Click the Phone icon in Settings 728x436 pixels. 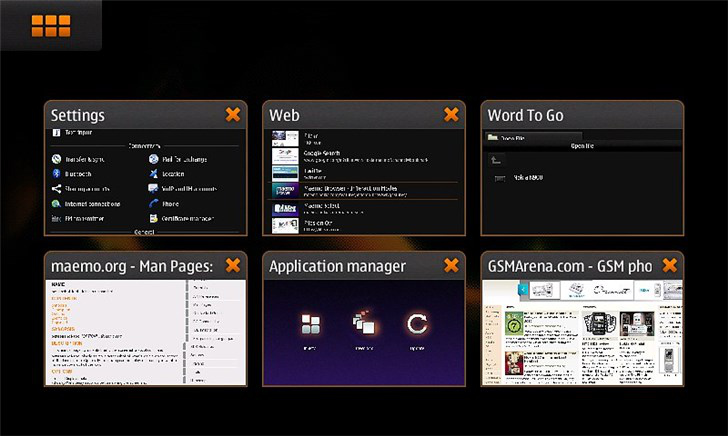pyautogui.click(x=154, y=203)
